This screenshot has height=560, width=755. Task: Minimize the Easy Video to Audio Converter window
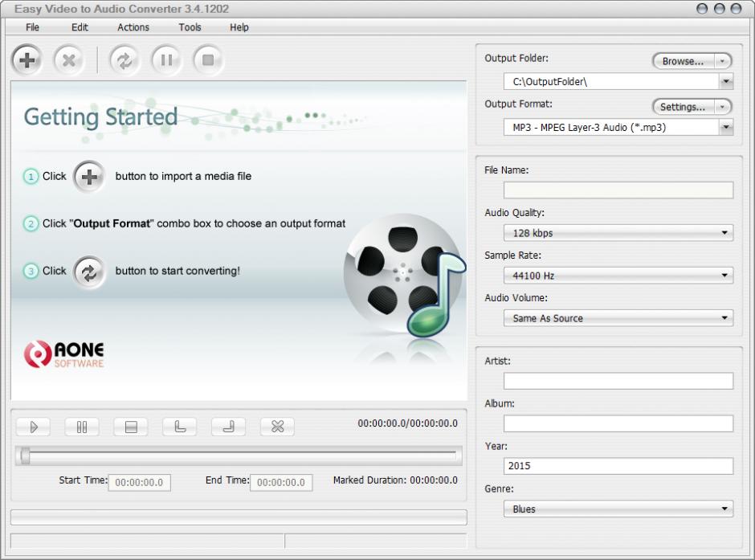[x=702, y=9]
